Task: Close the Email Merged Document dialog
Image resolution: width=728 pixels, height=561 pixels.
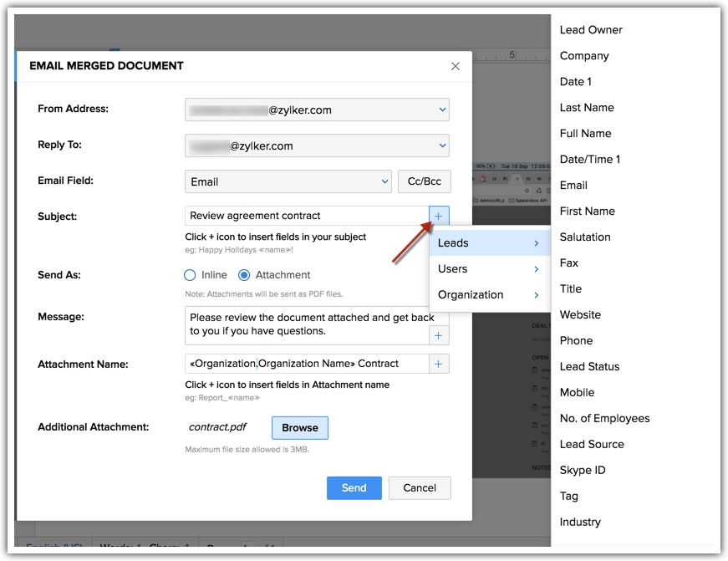Action: (456, 66)
